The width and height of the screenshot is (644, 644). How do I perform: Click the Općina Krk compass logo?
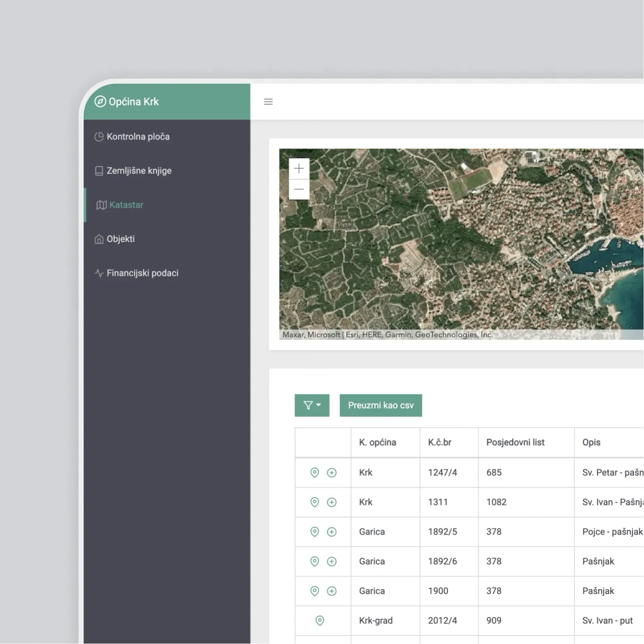[x=100, y=101]
